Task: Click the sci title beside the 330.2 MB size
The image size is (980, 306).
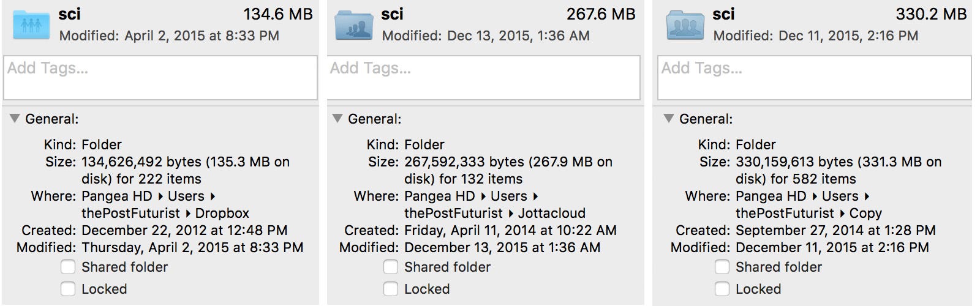Action: click(x=723, y=14)
